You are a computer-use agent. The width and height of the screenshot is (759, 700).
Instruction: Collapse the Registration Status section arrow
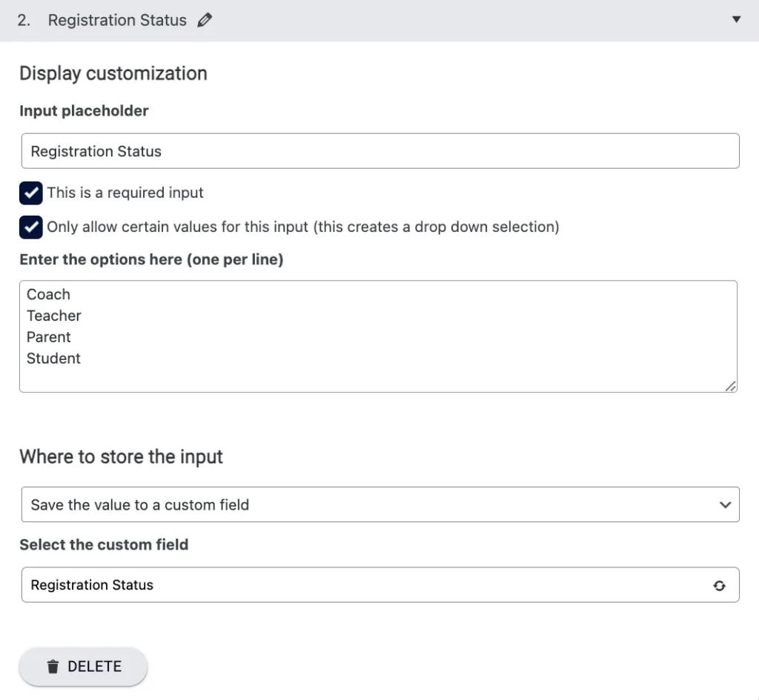(736, 20)
